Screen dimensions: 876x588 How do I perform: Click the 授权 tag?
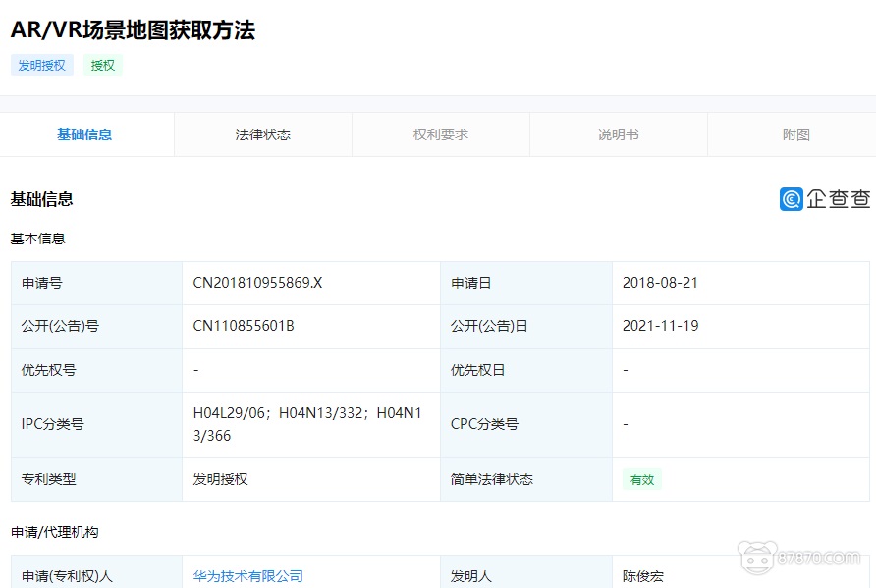coord(102,65)
